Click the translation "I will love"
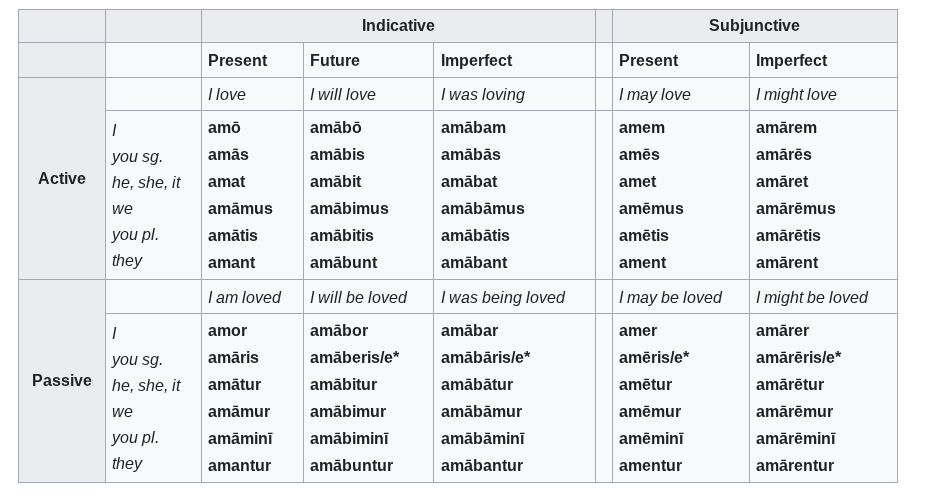932x495 pixels. tap(343, 95)
